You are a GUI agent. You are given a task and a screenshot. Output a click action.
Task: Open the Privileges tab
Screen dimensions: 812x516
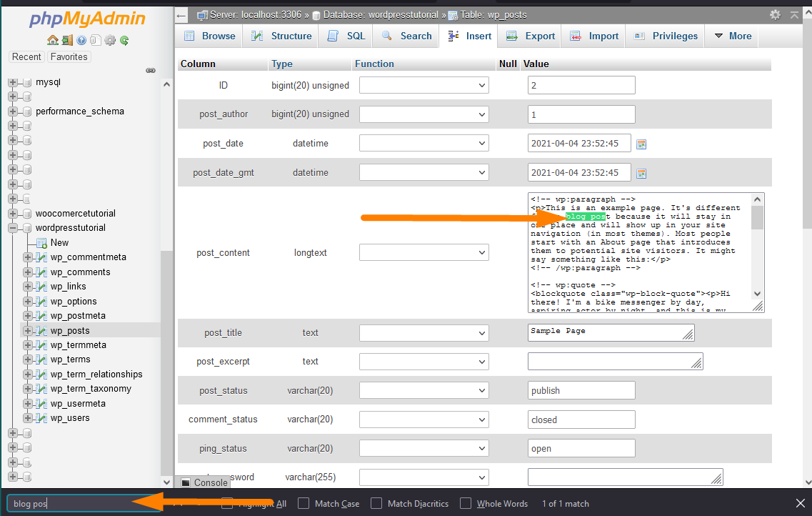point(666,36)
